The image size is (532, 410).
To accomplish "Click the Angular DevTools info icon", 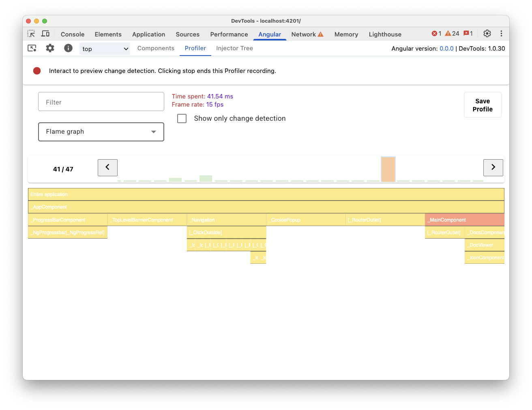I will [68, 48].
